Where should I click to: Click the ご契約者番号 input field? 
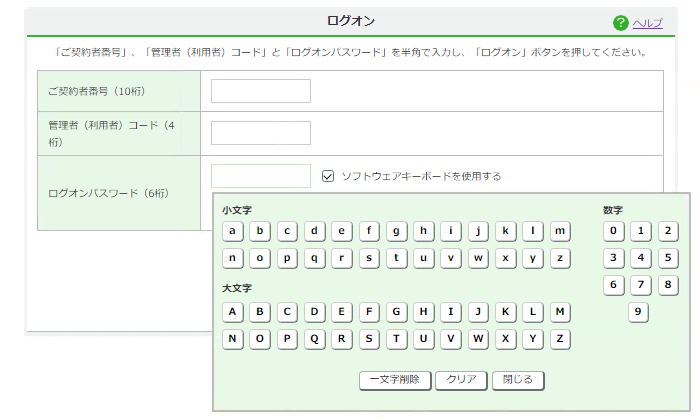coord(261,91)
